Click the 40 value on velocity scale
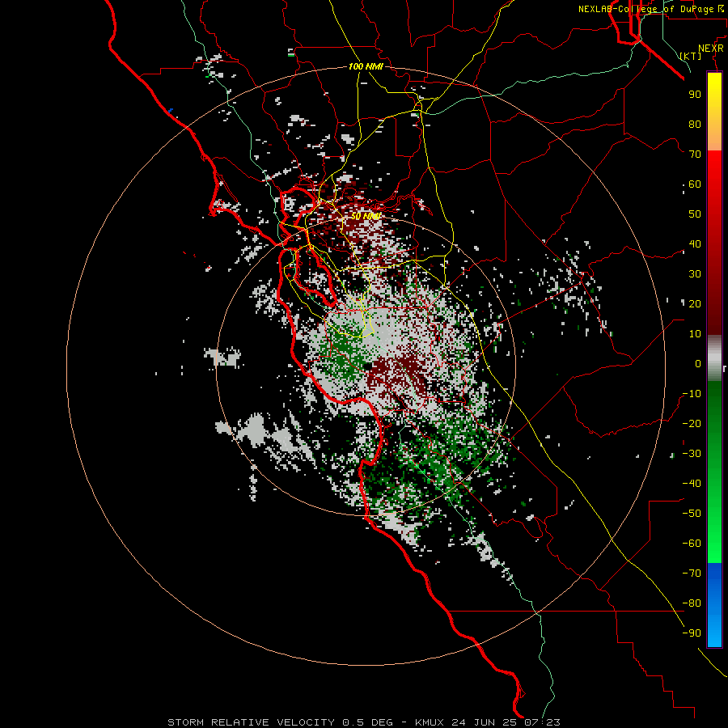 pos(695,243)
